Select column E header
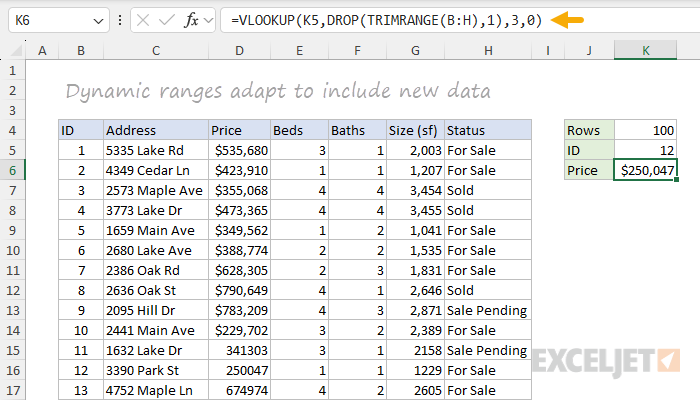This screenshot has height=400, width=700. click(299, 50)
